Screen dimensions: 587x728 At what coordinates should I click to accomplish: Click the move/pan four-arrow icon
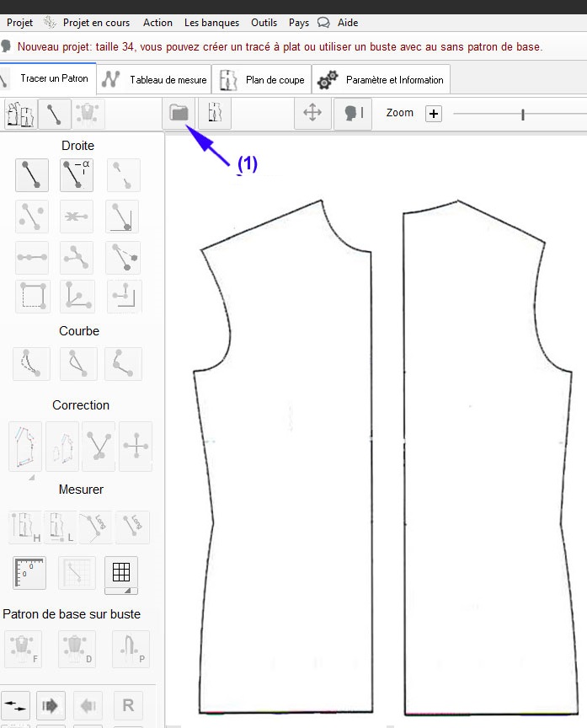[312, 113]
